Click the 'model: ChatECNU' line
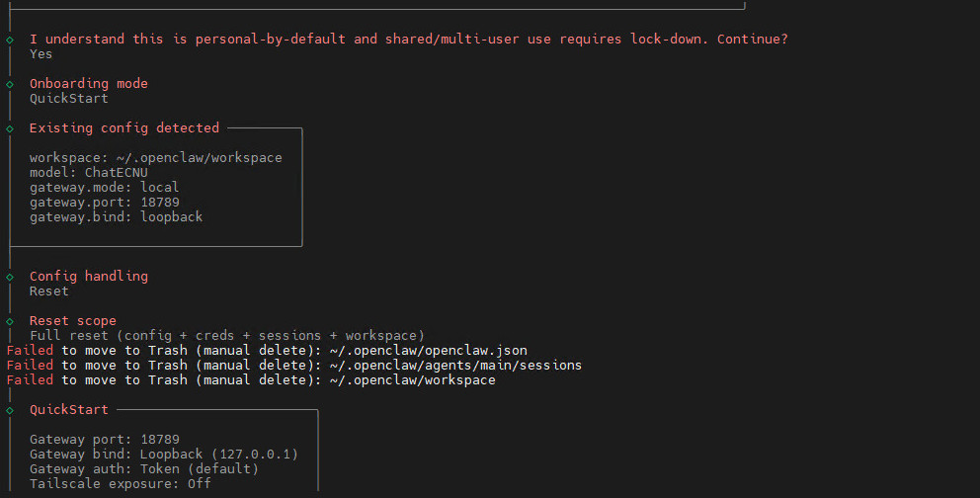Viewport: 980px width, 498px height. click(89, 173)
